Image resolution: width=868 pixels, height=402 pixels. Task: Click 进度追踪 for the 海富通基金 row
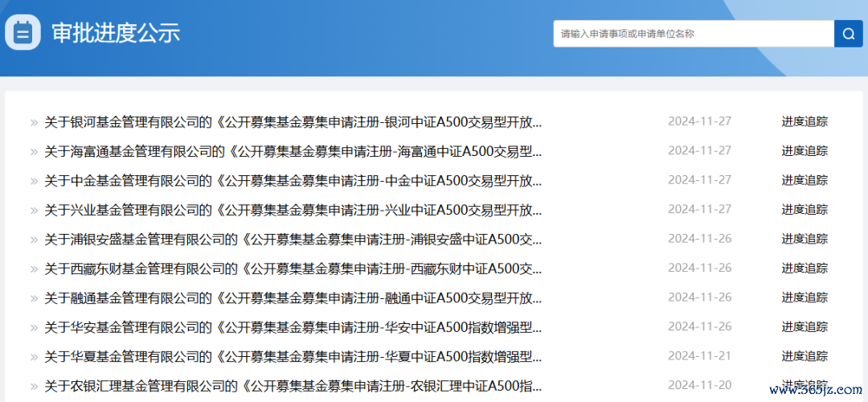[x=805, y=151]
